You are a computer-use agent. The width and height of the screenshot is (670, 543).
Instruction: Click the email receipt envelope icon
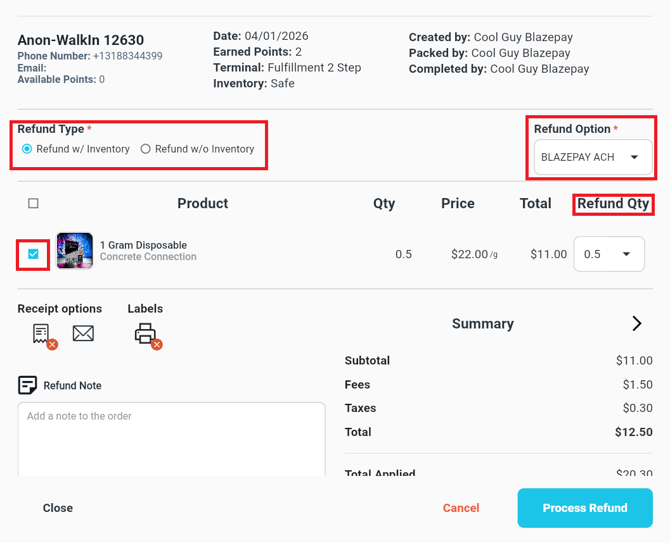point(84,333)
